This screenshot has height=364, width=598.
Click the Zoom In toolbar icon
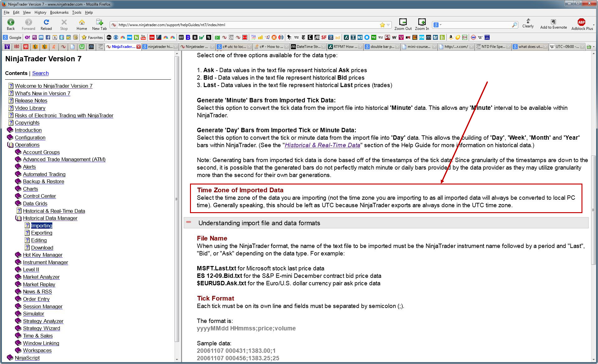[x=422, y=22]
